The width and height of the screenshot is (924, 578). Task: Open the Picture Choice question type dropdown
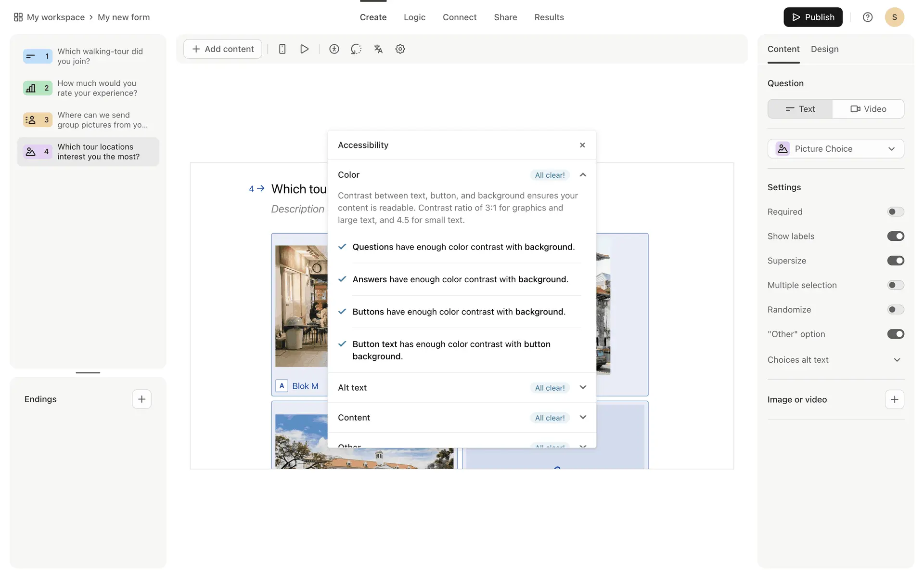(835, 149)
